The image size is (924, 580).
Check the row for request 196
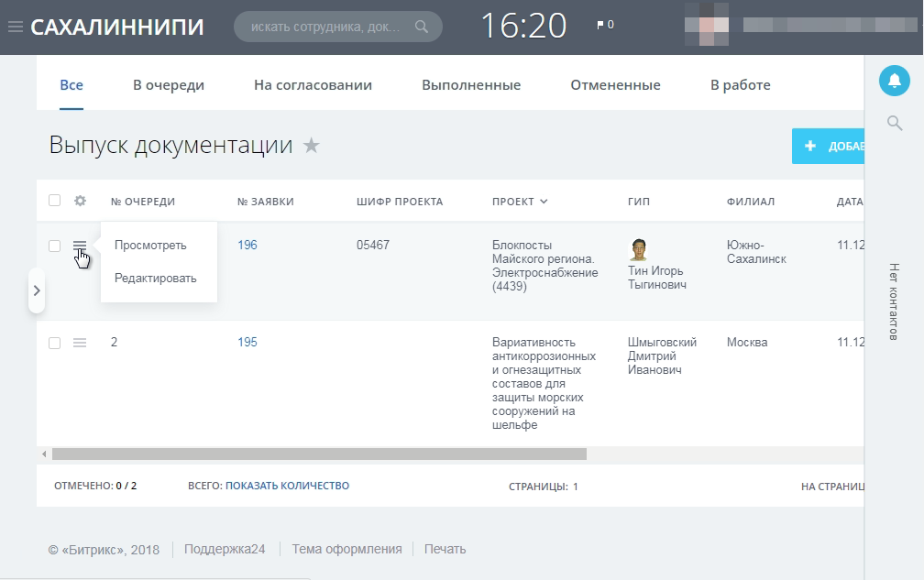click(x=54, y=246)
